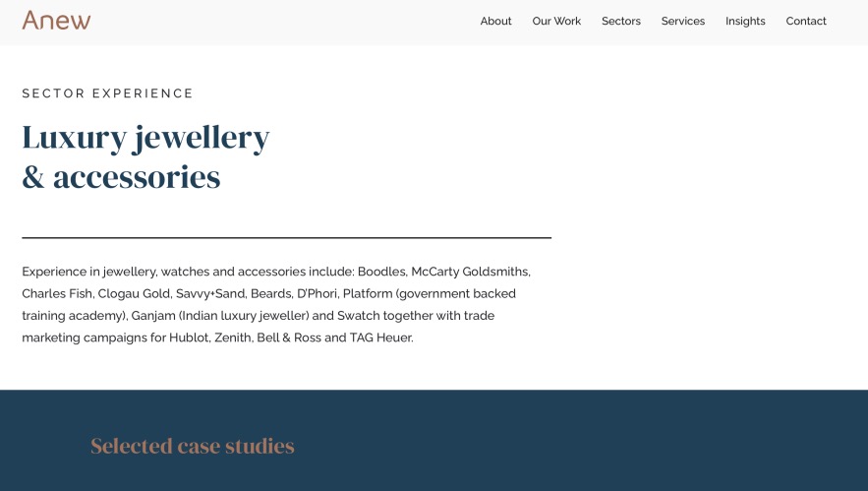Open the Services nav link
Screen dimensions: 868x491
(682, 22)
